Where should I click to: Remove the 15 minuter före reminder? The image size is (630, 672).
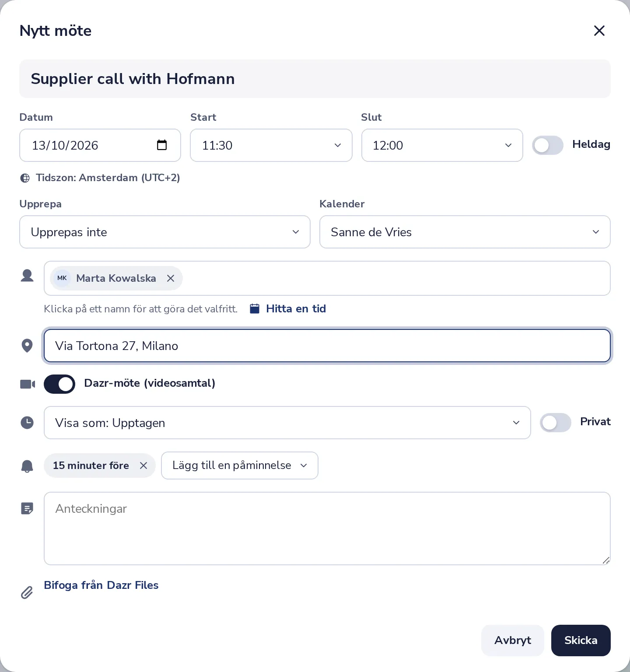coord(143,465)
